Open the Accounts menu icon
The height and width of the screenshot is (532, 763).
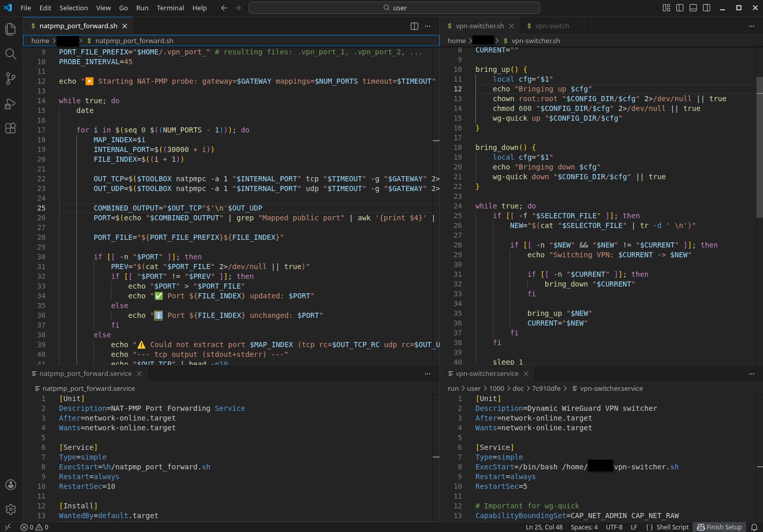tap(10, 485)
